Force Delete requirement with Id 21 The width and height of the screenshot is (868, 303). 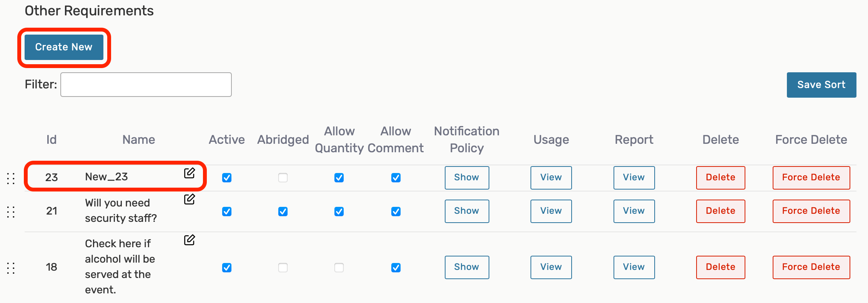click(x=811, y=211)
